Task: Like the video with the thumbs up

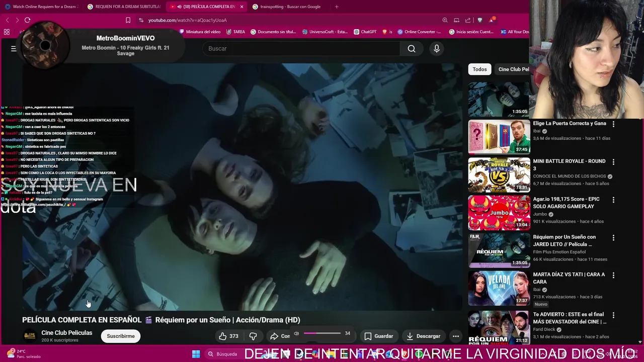Action: click(229, 336)
